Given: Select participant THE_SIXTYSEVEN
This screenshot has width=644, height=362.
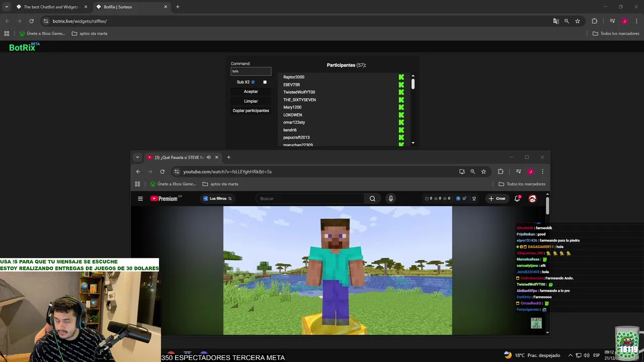Looking at the screenshot, I should click(x=299, y=100).
